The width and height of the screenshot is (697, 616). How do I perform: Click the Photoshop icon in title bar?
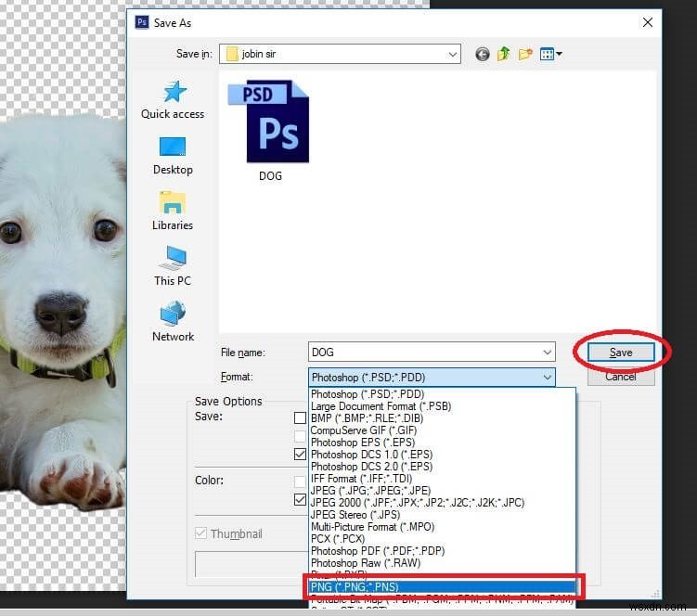(142, 22)
